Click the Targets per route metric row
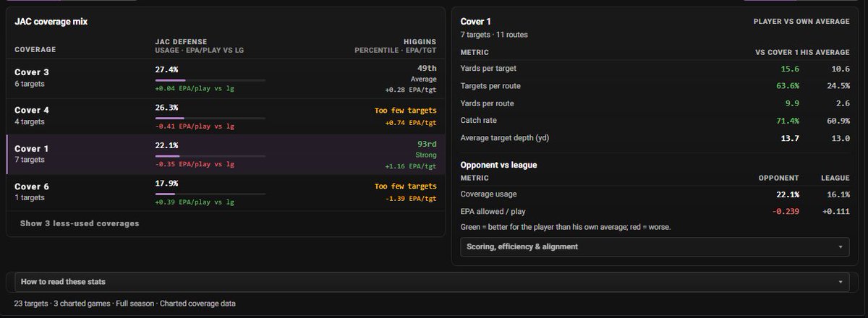 [655, 86]
